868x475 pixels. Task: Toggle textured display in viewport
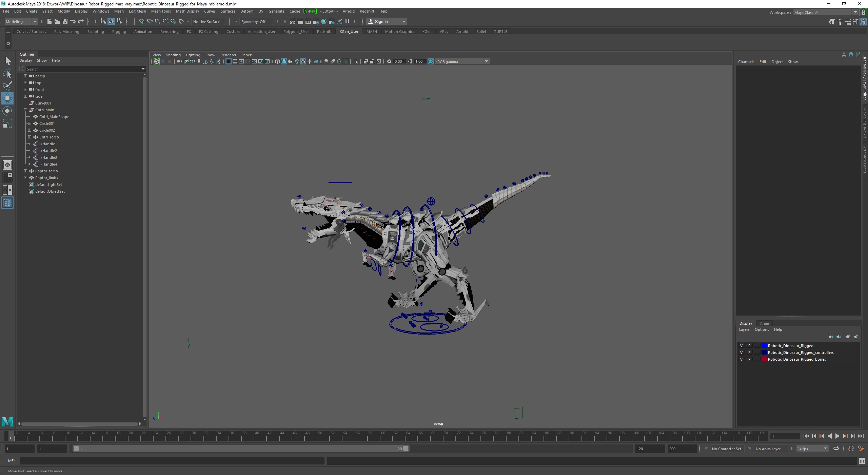click(303, 61)
